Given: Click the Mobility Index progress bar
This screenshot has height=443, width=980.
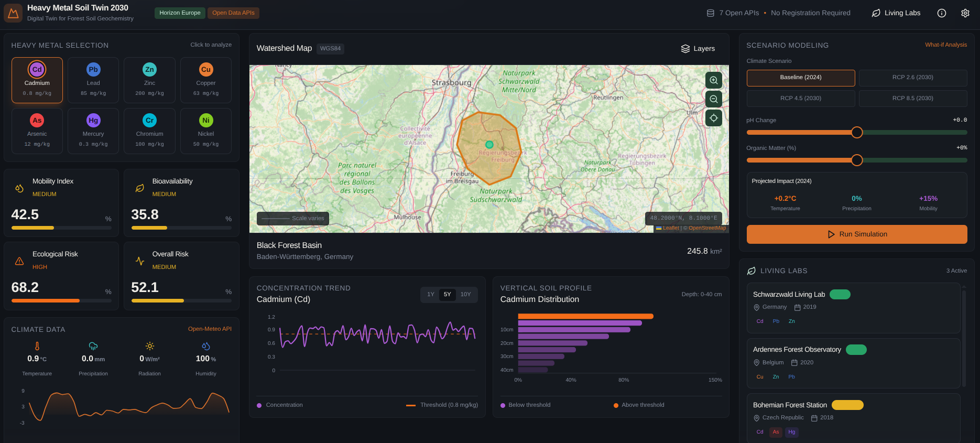Looking at the screenshot, I should tap(61, 228).
